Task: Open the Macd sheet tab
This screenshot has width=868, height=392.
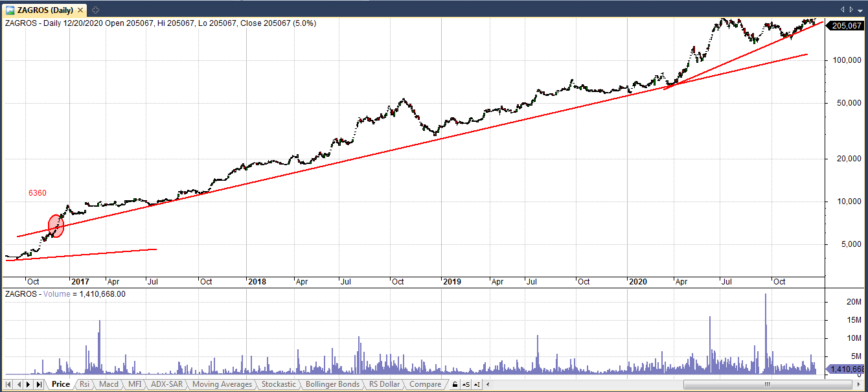Action: tap(109, 384)
